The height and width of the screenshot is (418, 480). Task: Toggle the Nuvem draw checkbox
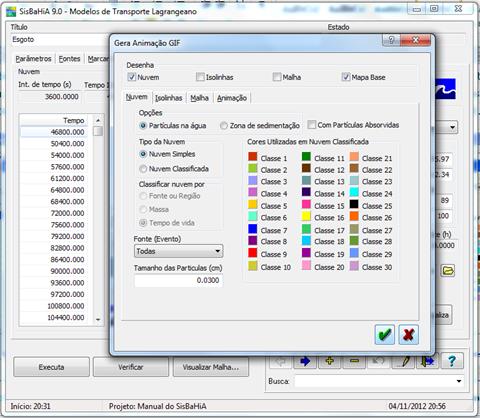click(132, 77)
